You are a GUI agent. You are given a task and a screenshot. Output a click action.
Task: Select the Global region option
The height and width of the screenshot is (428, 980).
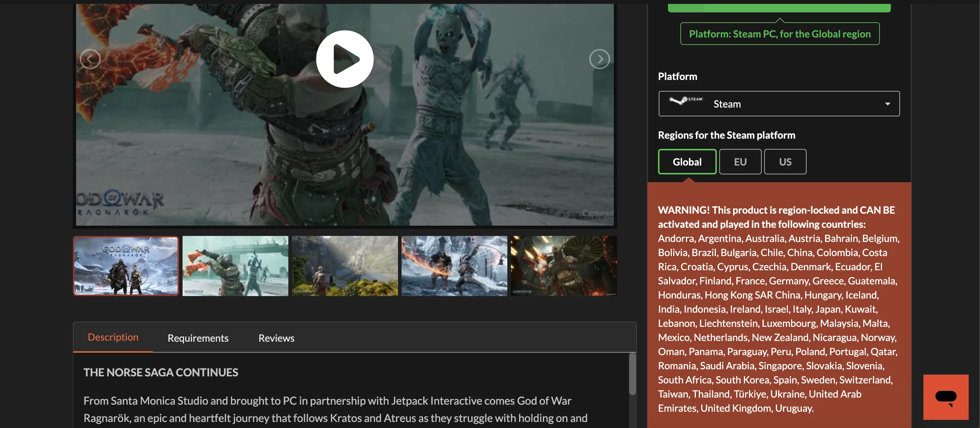(687, 162)
